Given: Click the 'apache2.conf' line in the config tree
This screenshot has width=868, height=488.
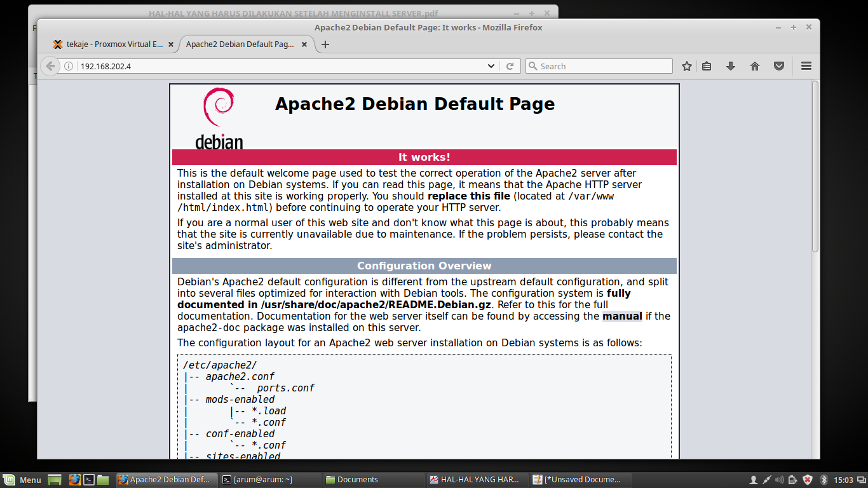Looking at the screenshot, I should (x=240, y=377).
